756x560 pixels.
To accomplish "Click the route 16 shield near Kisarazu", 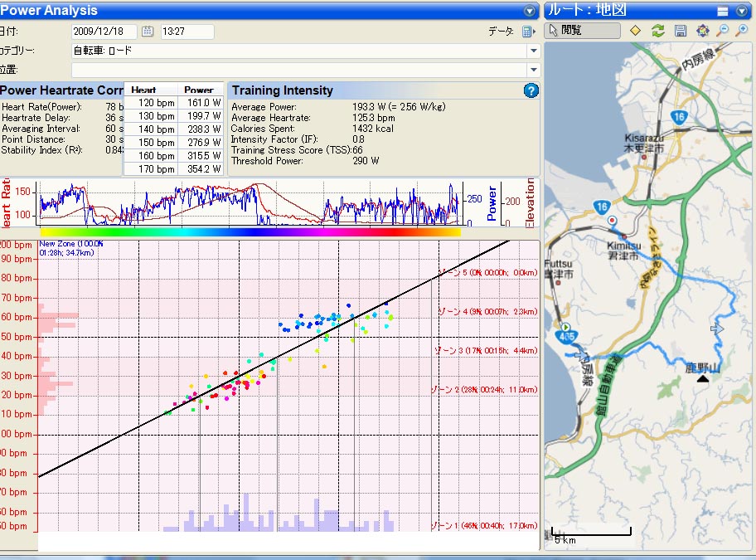I will point(679,117).
